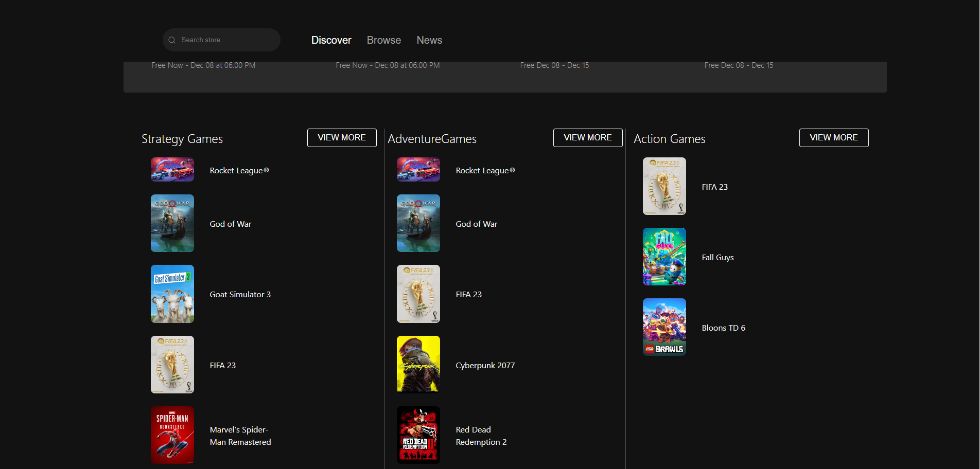The height and width of the screenshot is (469, 980).
Task: Click first 'Free Now - Dec 08 at 06:00 PM' label
Action: (203, 65)
